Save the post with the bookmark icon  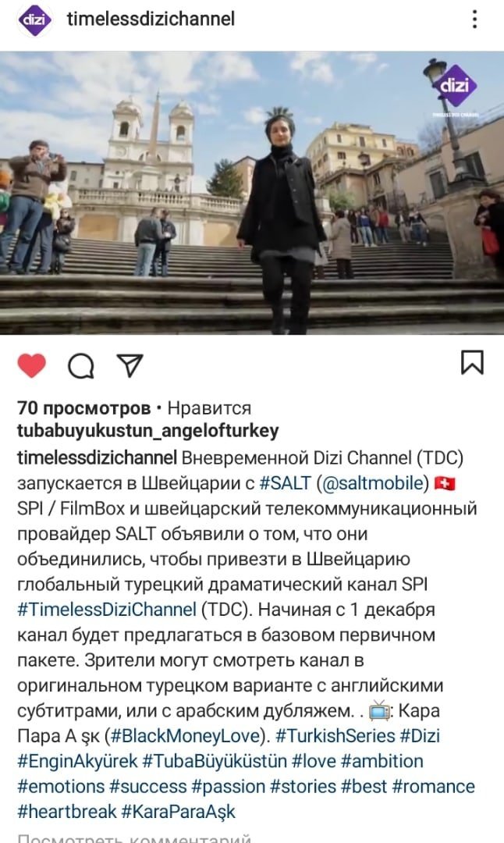click(472, 362)
